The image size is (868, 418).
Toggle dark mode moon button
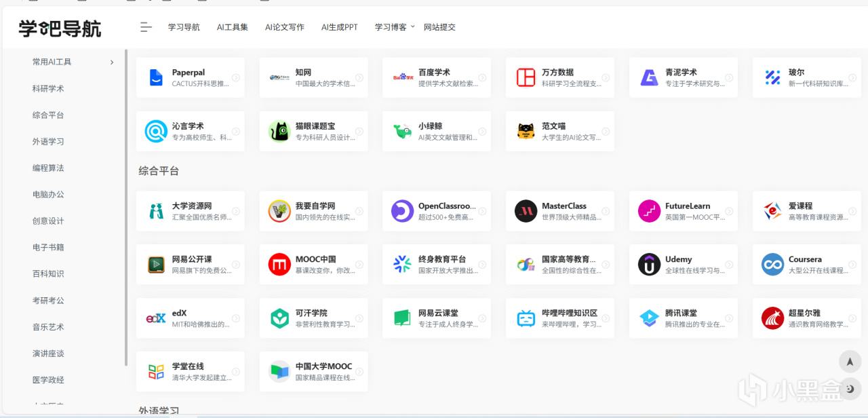pyautogui.click(x=850, y=389)
